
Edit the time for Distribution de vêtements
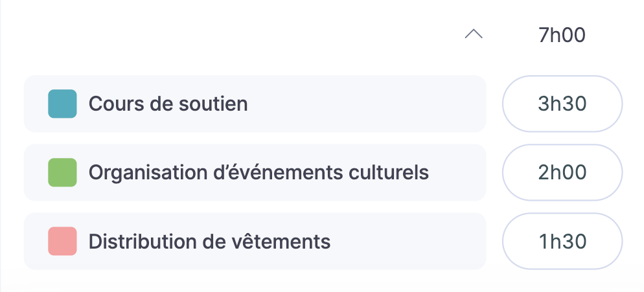pyautogui.click(x=562, y=241)
